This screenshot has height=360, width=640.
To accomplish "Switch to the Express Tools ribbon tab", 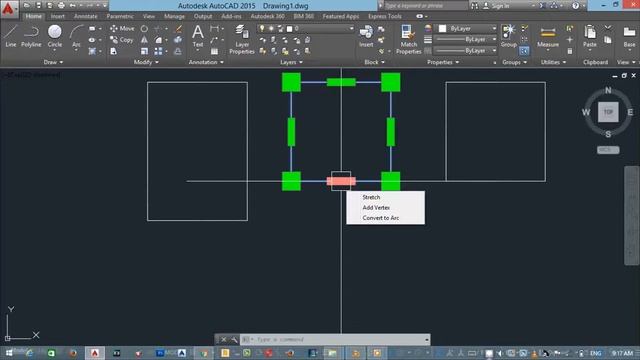I will tap(385, 16).
